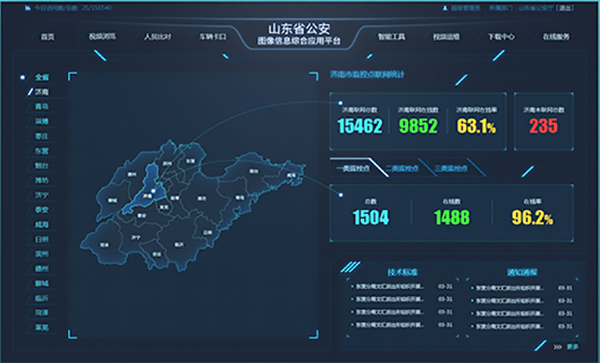Click the 青岛 region on the map
This screenshot has height=363, width=600.
click(x=240, y=198)
